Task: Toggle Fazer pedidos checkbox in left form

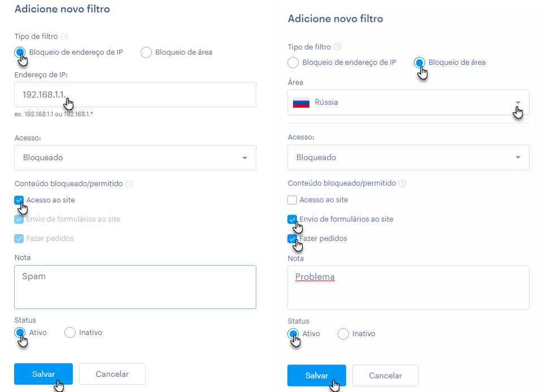Action: click(x=19, y=239)
